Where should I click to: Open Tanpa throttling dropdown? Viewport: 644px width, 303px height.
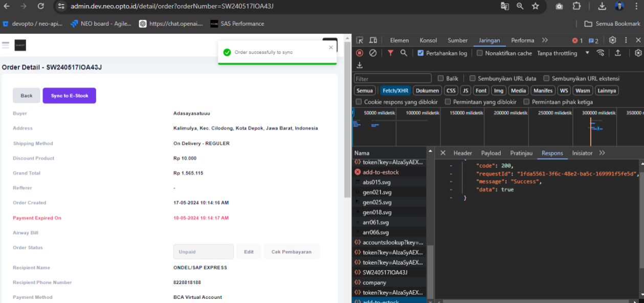pyautogui.click(x=563, y=53)
